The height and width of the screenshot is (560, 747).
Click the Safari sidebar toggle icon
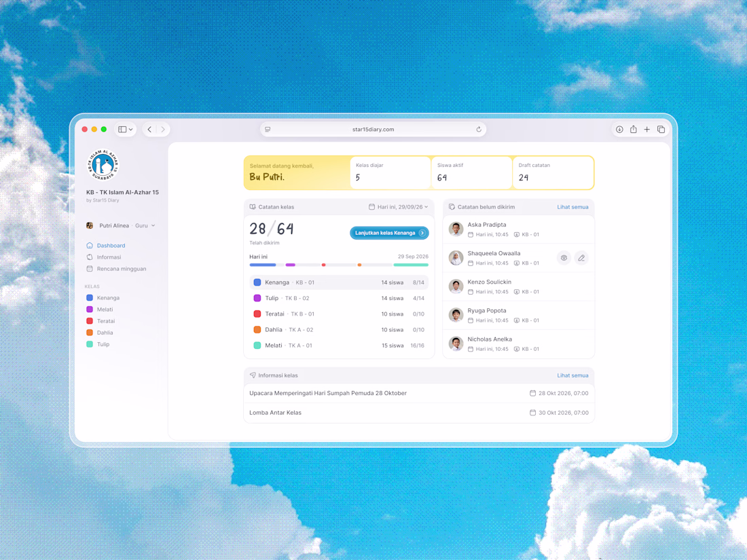coord(122,130)
